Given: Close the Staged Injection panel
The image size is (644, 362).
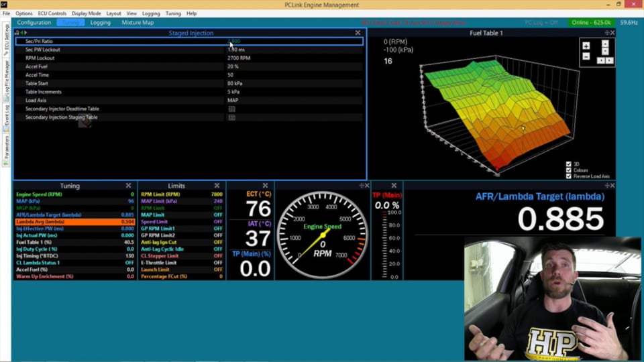Looking at the screenshot, I should (x=358, y=33).
